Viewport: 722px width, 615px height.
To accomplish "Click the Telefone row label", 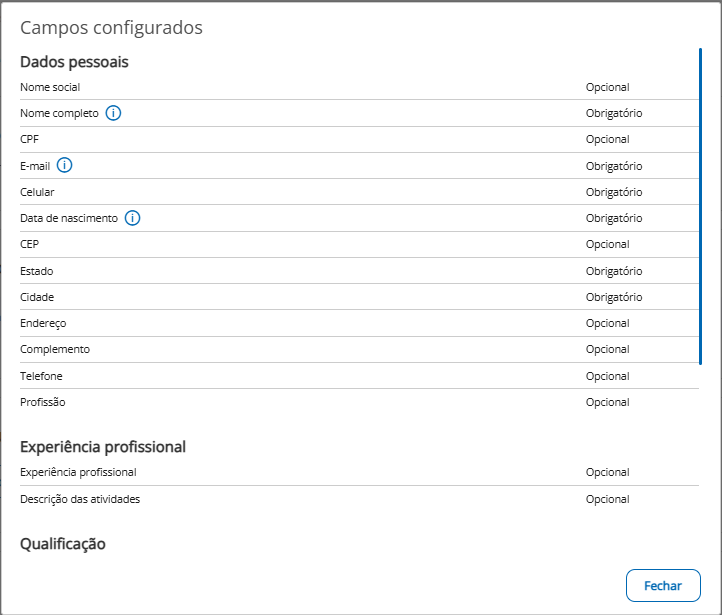I will click(41, 376).
